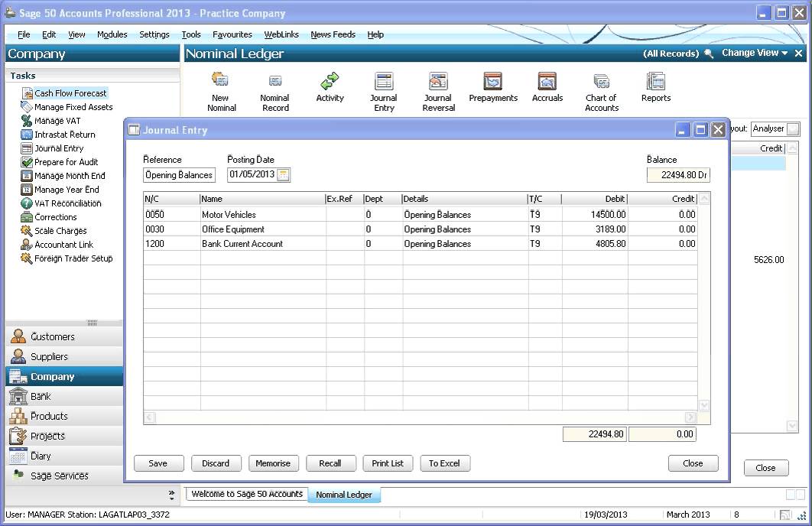Open the Favourites menu
The width and height of the screenshot is (812, 526).
pos(232,34)
